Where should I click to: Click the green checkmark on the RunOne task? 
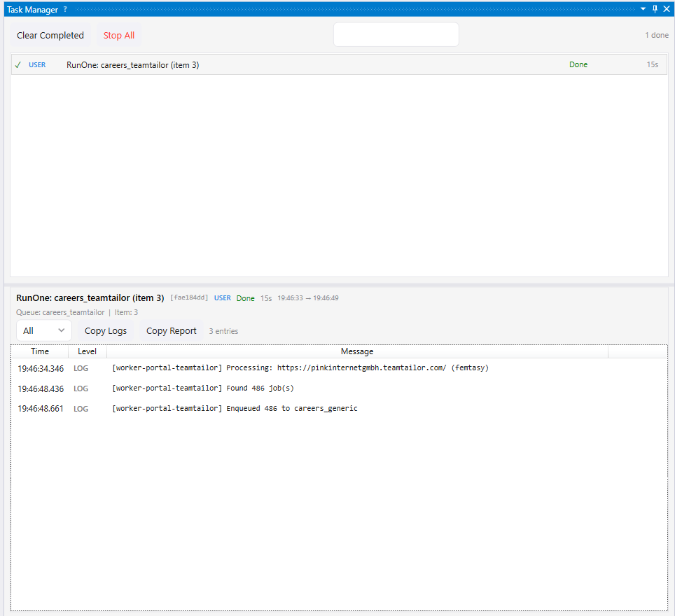(18, 65)
